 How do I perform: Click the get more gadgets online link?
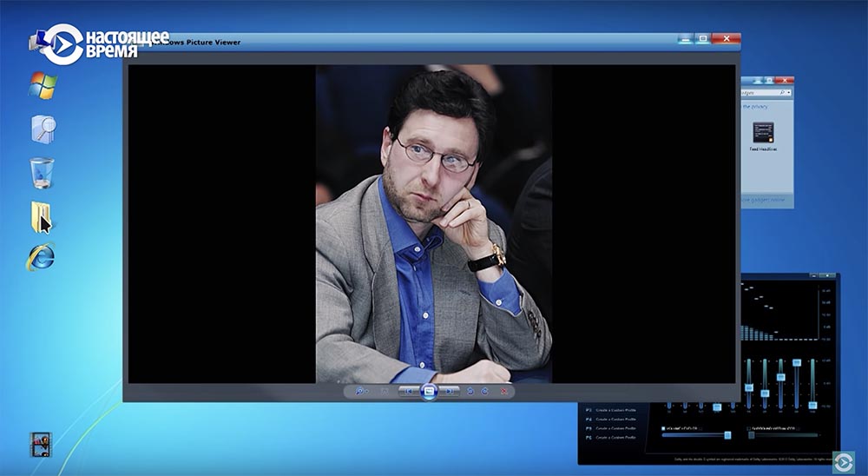click(763, 200)
